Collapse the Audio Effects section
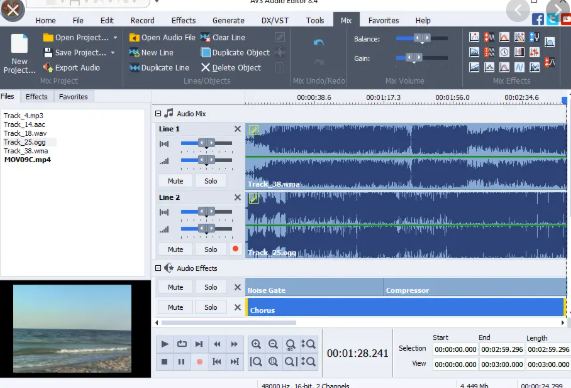 158,268
